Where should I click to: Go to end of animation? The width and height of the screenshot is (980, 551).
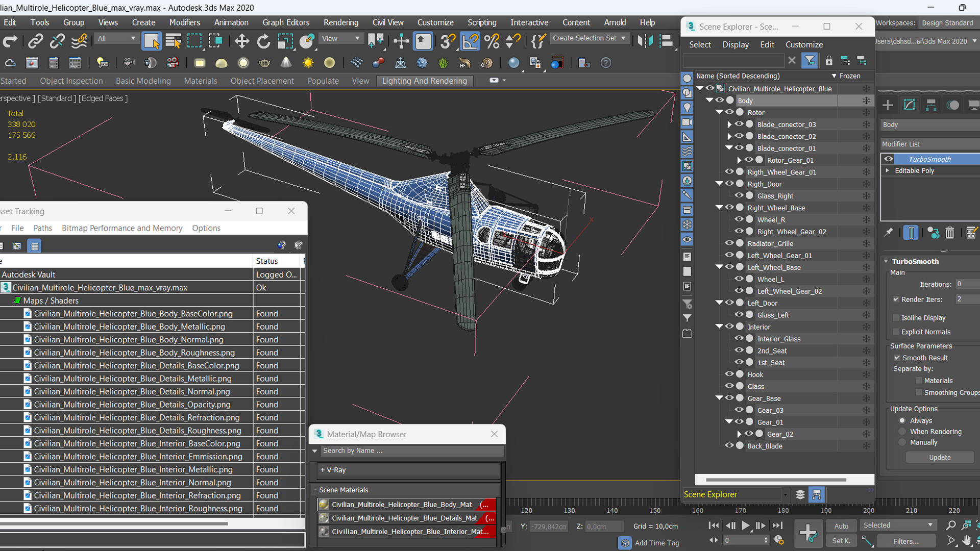click(x=777, y=525)
